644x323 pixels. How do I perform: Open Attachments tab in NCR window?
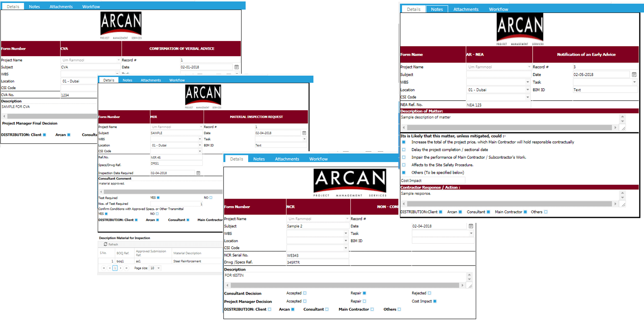pyautogui.click(x=287, y=159)
